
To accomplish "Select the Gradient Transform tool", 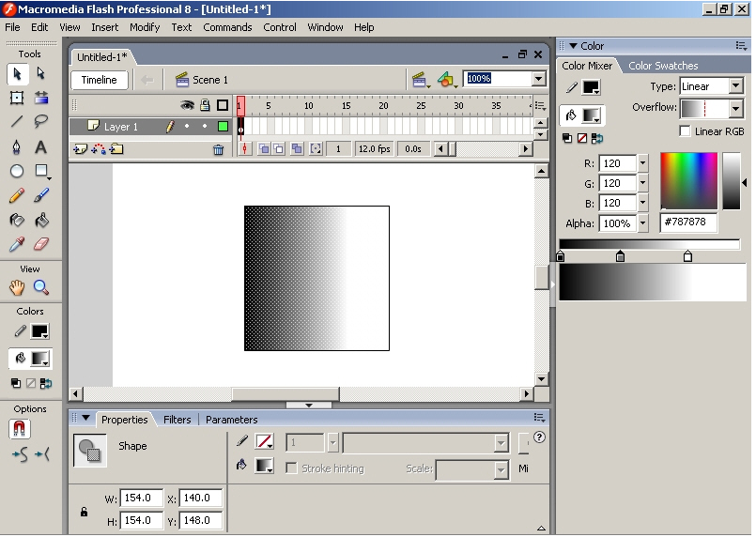I will pos(41,98).
